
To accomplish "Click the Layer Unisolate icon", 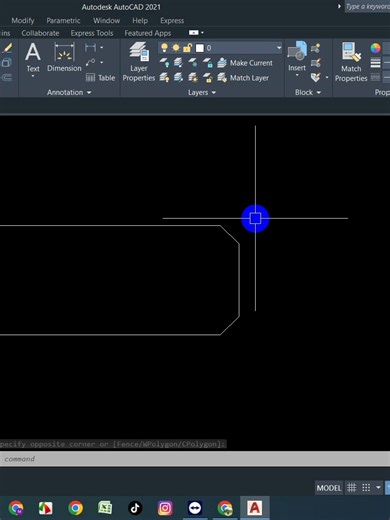I will (178, 78).
